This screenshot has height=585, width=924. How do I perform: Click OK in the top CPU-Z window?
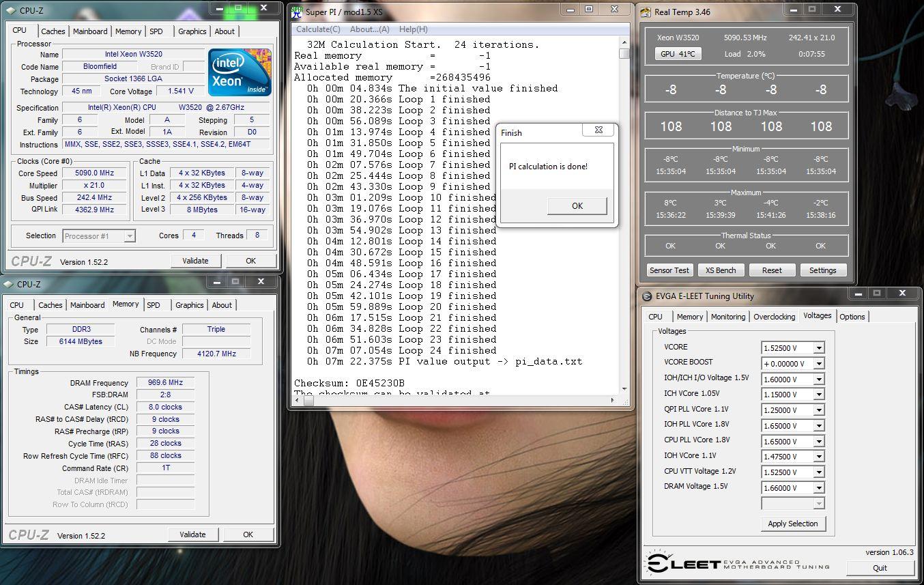(x=250, y=261)
